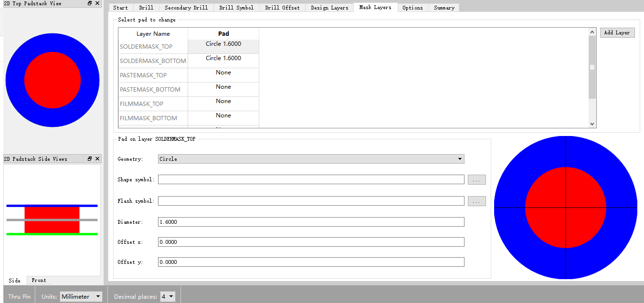Click the FILMMASK_TOP layer name
This screenshot has width=644, height=303.
click(x=141, y=104)
